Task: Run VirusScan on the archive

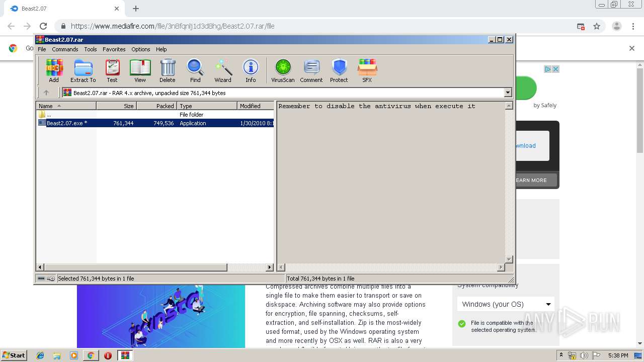Action: [283, 70]
